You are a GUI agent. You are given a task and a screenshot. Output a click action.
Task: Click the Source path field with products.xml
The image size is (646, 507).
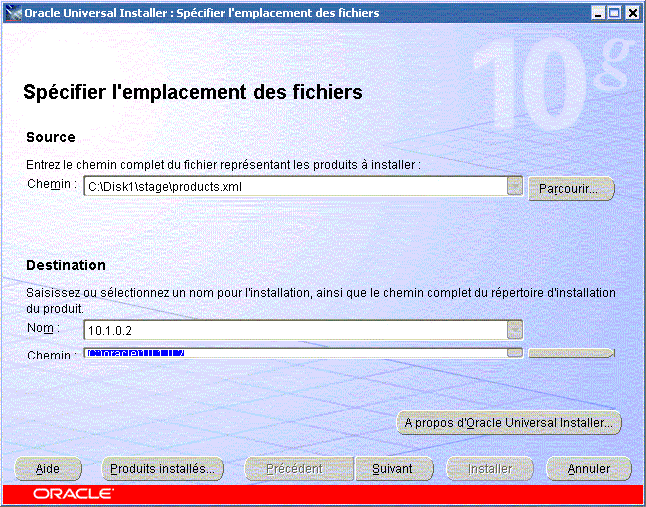click(295, 186)
